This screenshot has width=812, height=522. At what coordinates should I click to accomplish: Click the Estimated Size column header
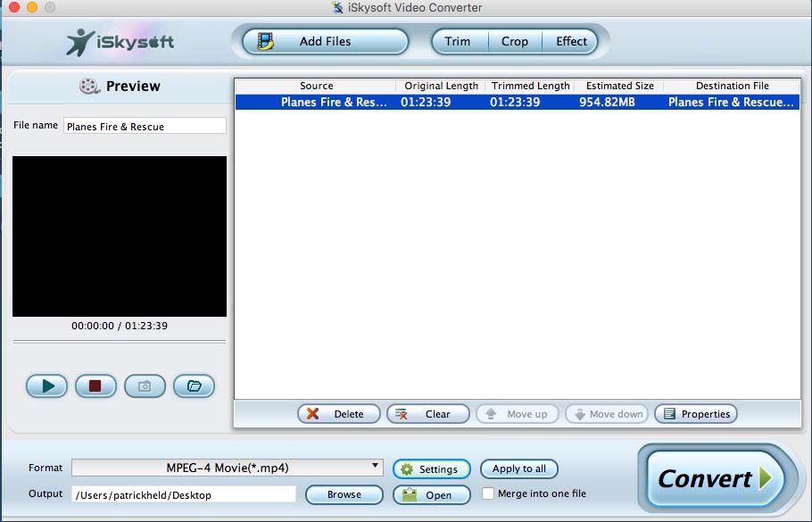pos(619,86)
